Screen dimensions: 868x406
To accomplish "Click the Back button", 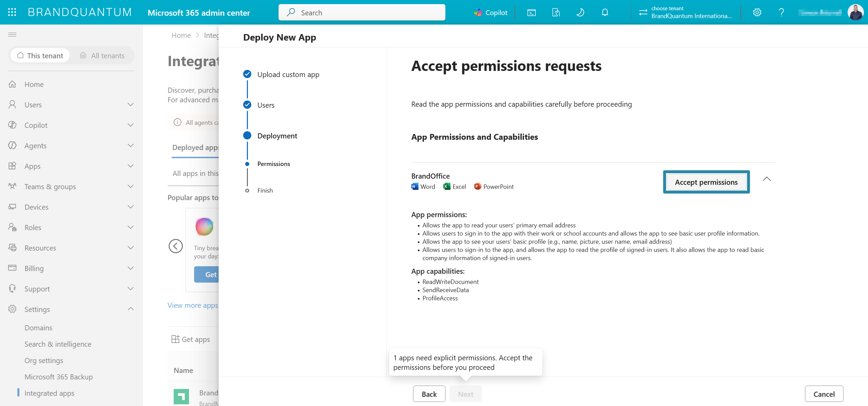I will pos(429,394).
